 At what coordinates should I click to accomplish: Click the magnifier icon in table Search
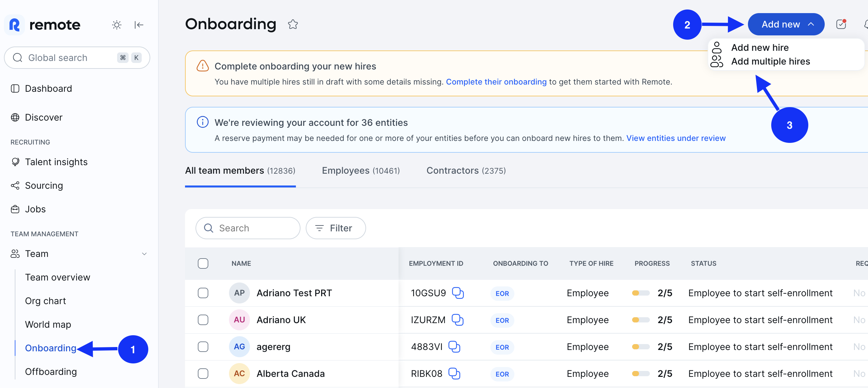[x=209, y=228]
